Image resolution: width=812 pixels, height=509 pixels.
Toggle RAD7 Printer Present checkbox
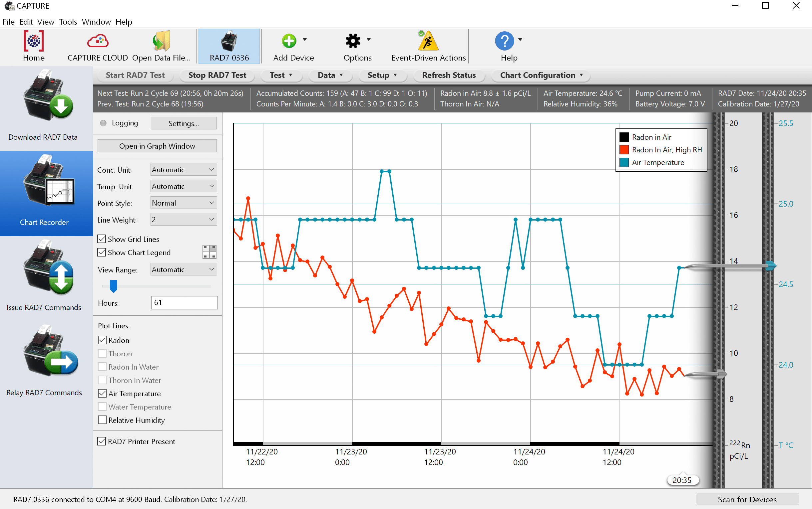(x=102, y=441)
